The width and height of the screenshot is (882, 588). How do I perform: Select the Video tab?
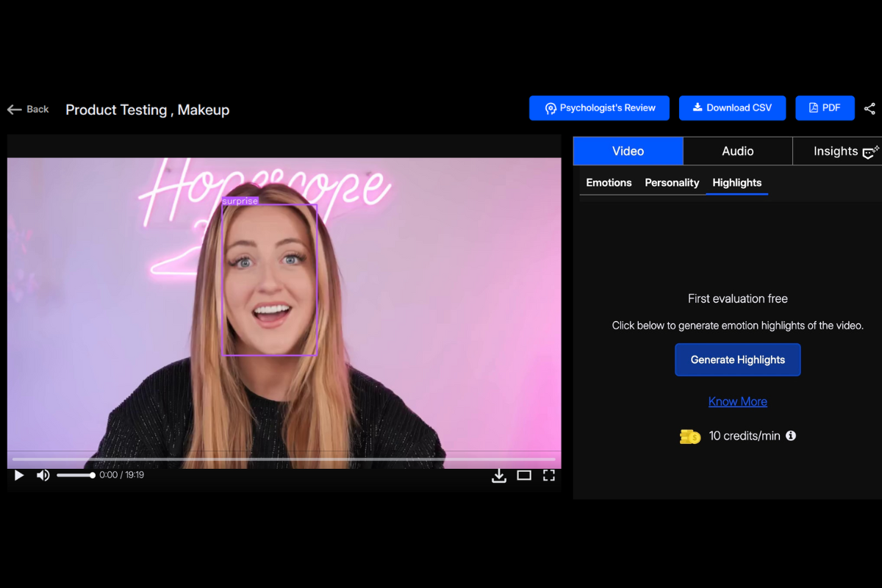click(x=628, y=151)
